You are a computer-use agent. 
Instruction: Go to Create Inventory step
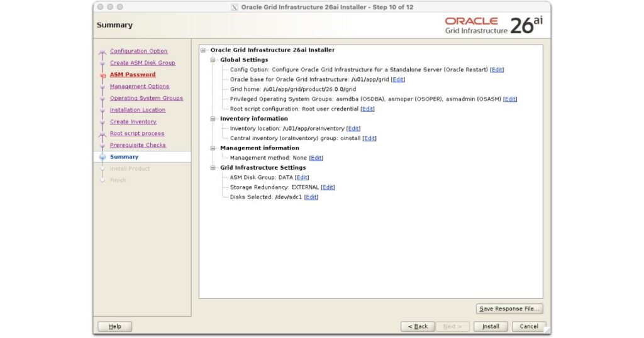(x=133, y=122)
